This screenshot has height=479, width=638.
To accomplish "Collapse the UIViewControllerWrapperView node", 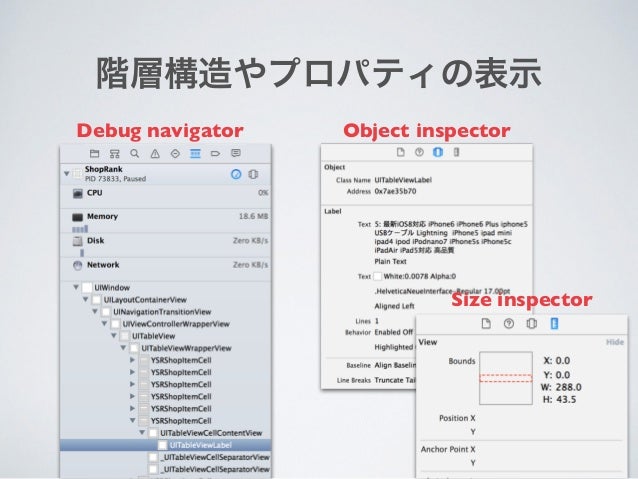I will tap(105, 324).
